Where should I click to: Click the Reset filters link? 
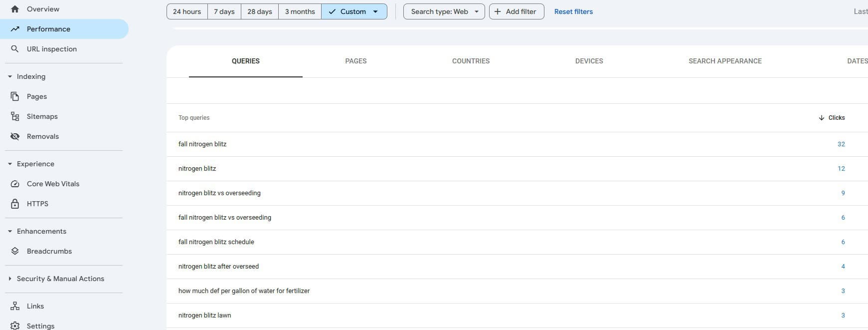pyautogui.click(x=573, y=11)
